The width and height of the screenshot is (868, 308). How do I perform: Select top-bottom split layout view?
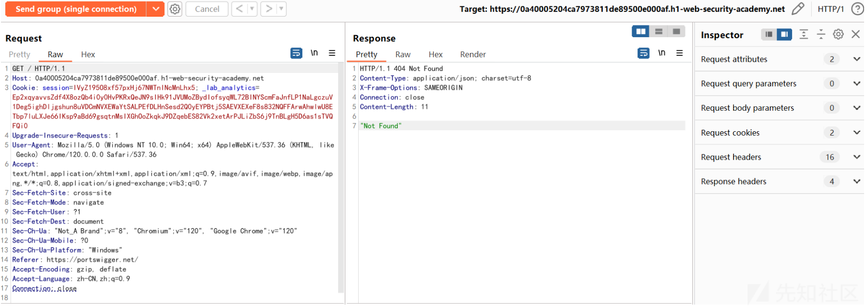tap(659, 31)
